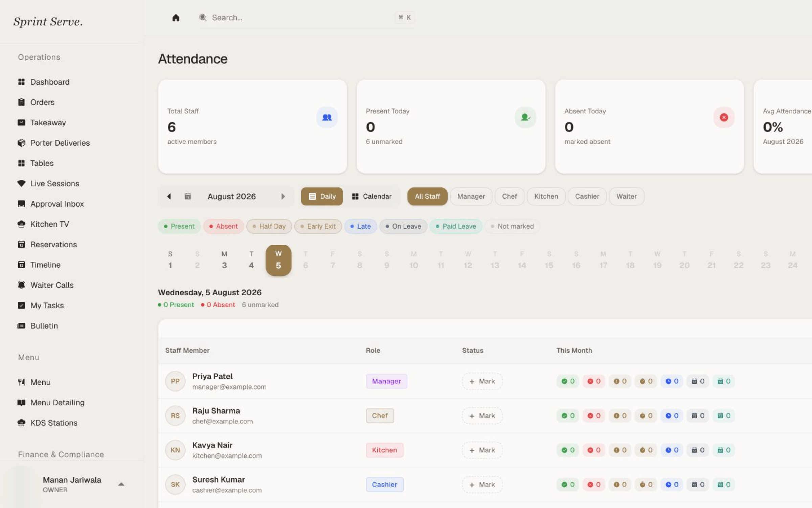Click the On Leave legend chip
Viewport: 812px width, 508px height.
(x=403, y=226)
